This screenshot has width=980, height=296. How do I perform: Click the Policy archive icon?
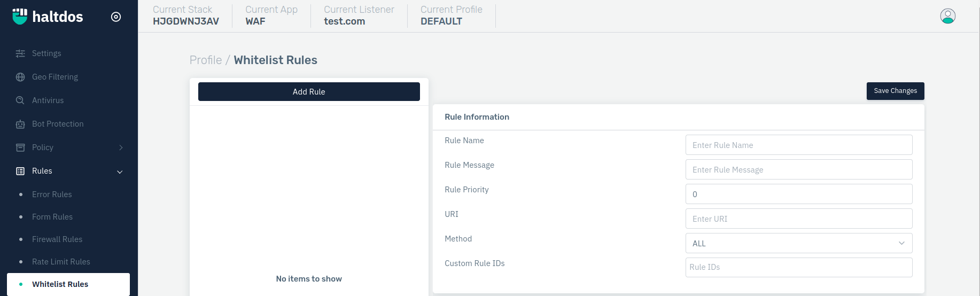[20, 147]
